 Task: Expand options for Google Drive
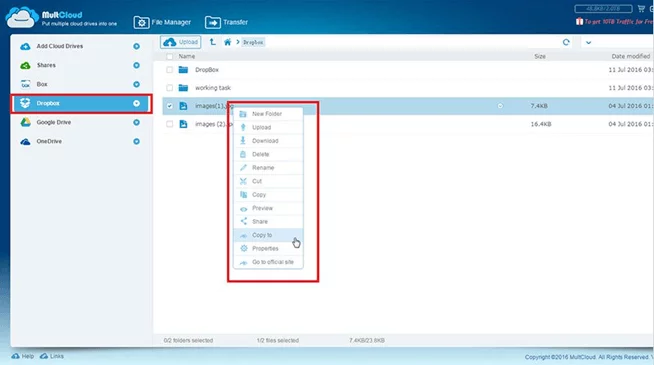tap(136, 123)
